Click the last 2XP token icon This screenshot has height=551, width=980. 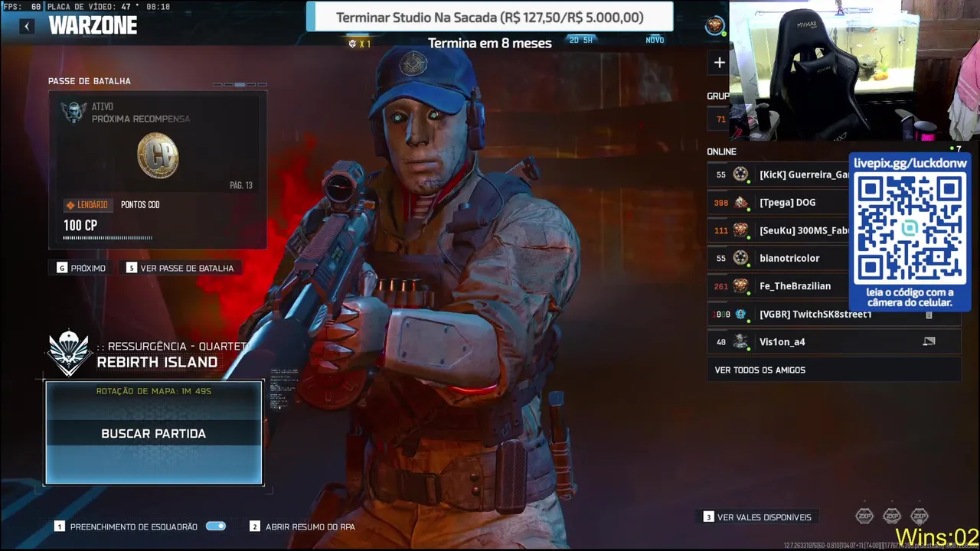[920, 516]
